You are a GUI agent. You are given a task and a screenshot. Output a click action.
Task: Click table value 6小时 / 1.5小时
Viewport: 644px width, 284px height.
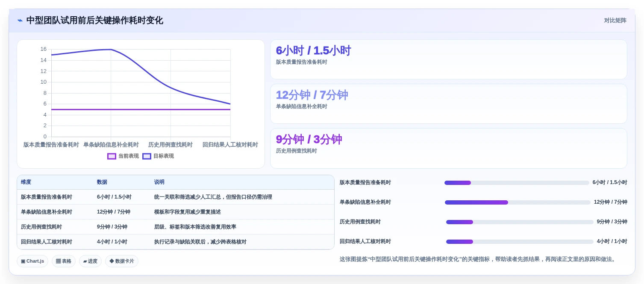tap(114, 197)
